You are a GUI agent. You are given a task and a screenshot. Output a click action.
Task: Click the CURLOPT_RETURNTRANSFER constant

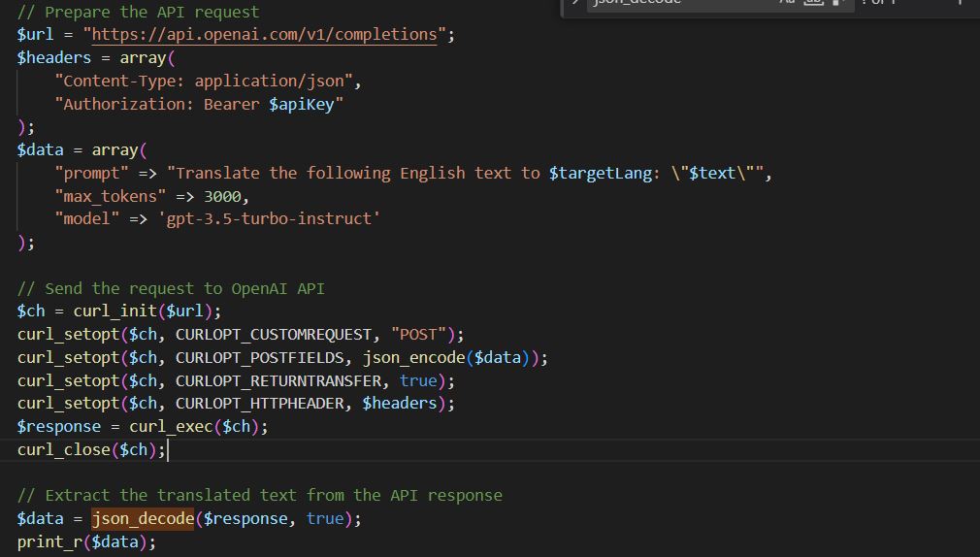(x=278, y=380)
